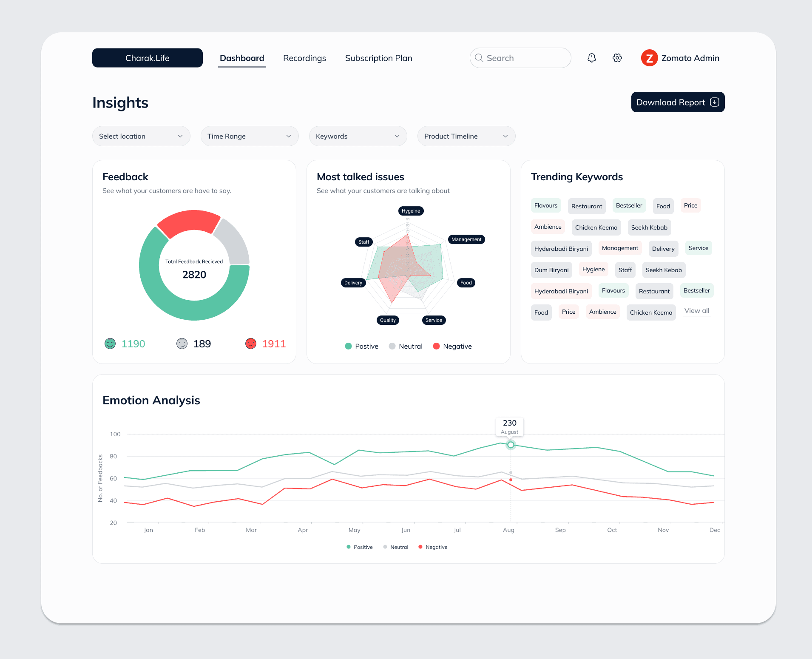
Task: Select the Hygeine radar label
Action: click(411, 211)
